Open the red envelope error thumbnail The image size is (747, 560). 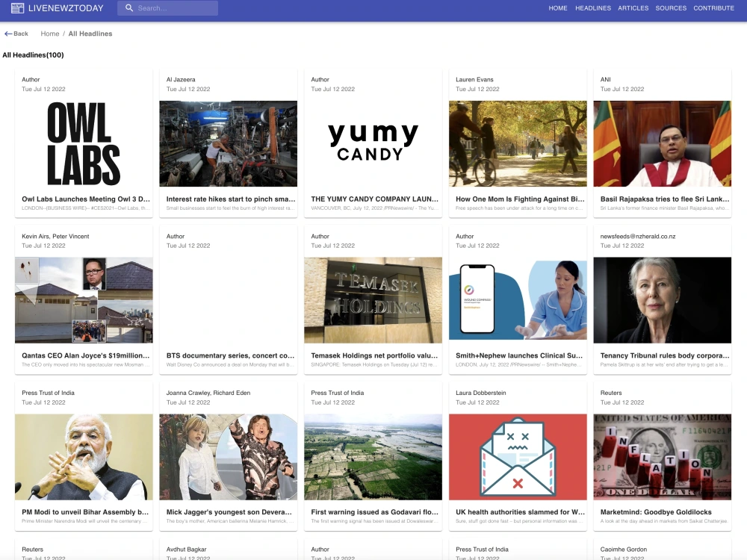[518, 457]
